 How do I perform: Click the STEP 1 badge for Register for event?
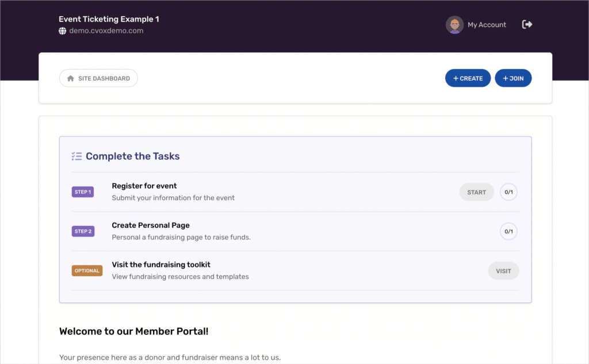coord(82,191)
